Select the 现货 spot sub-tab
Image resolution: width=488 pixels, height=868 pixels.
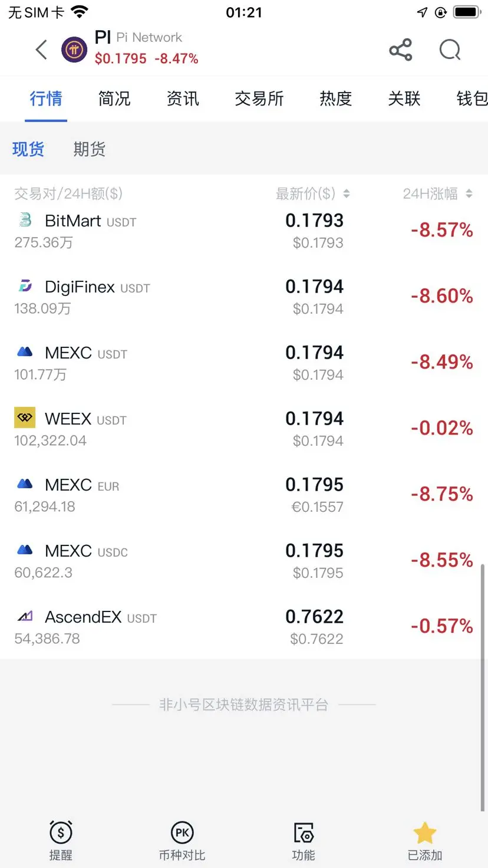point(28,149)
